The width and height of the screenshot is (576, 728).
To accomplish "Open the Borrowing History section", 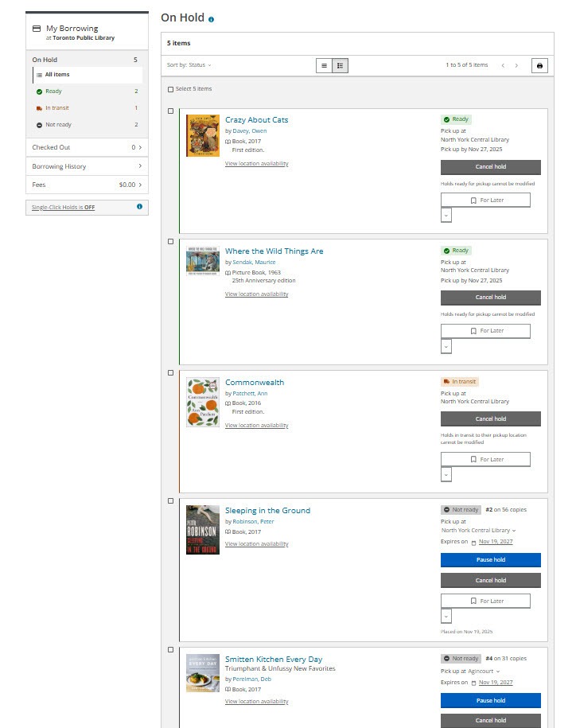I will click(x=87, y=166).
